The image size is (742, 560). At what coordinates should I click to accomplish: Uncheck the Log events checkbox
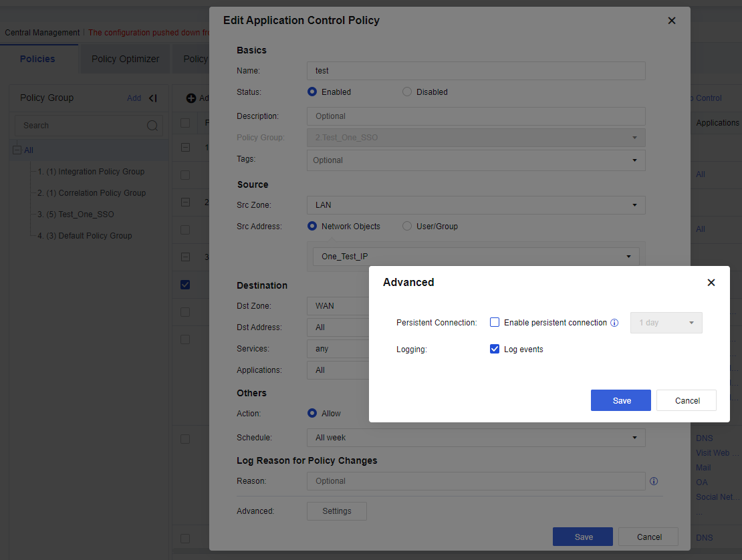(x=495, y=349)
